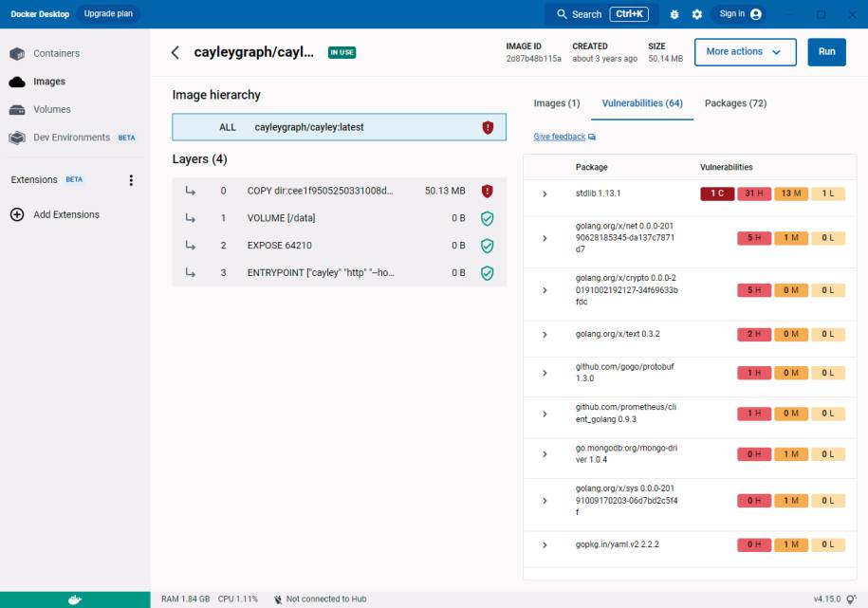Expand gopkg.in/yaml.v2 package row
This screenshot has width=868, height=608.
pyautogui.click(x=545, y=544)
